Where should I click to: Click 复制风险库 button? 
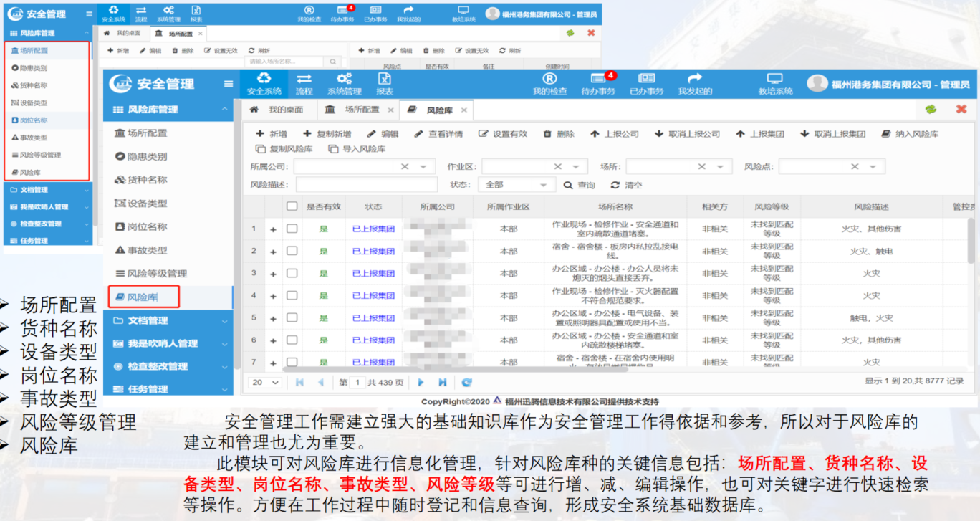point(284,149)
